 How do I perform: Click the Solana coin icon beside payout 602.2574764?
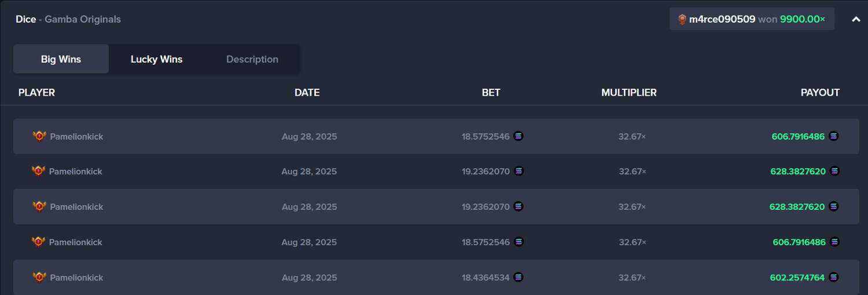point(833,277)
